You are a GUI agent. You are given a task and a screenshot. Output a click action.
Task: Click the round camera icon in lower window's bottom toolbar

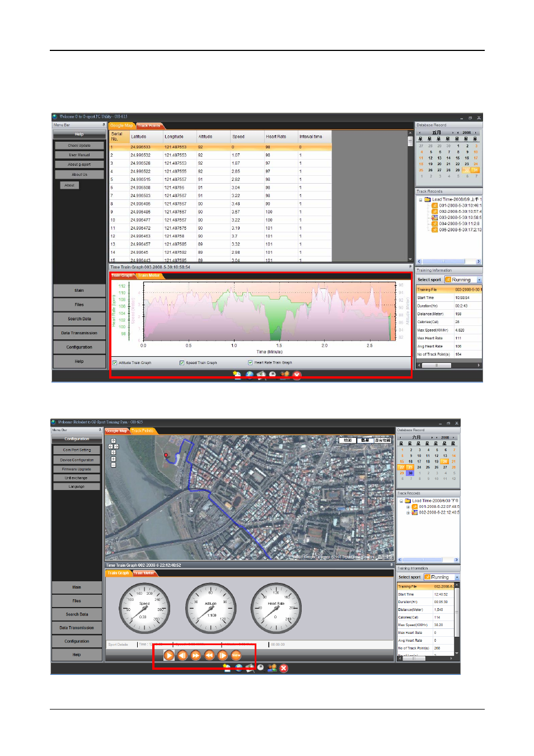pos(260,668)
